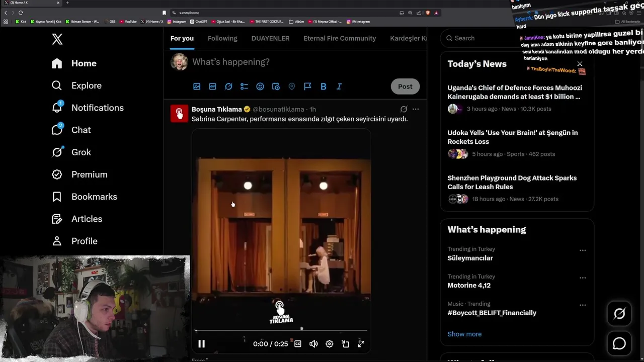Screen dimensions: 644x362
Task: Switch to the For you tab
Action: point(182,38)
